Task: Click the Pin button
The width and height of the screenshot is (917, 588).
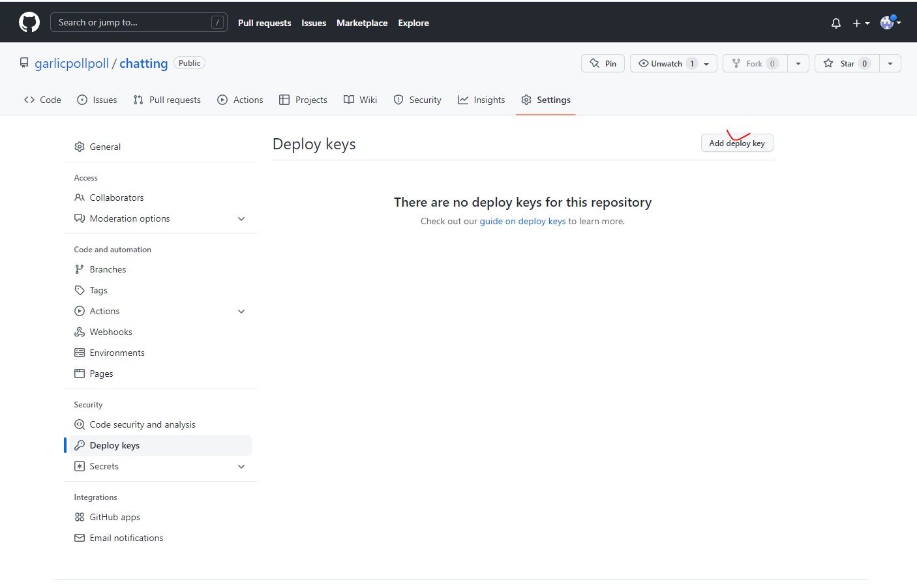Action: (603, 63)
